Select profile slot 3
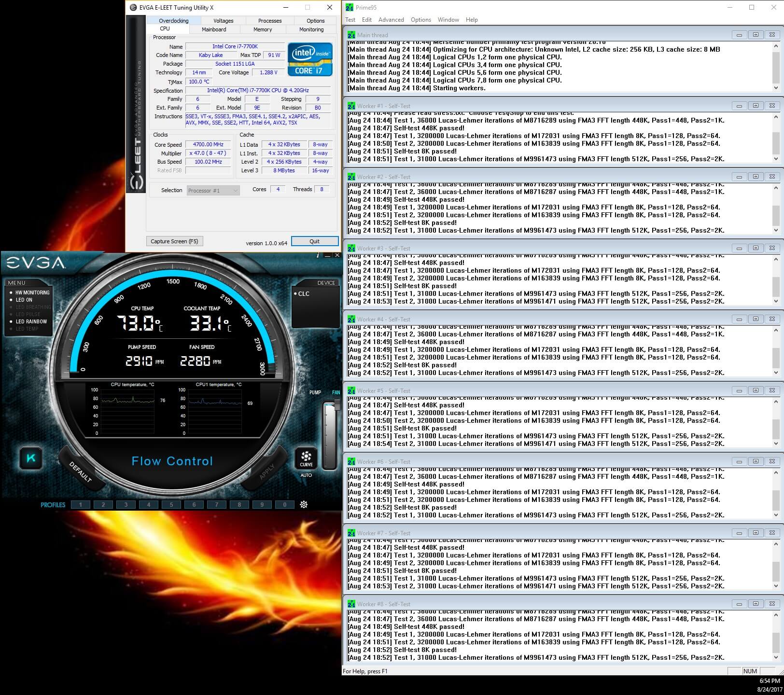Viewport: 784px width, 695px height. coord(126,504)
